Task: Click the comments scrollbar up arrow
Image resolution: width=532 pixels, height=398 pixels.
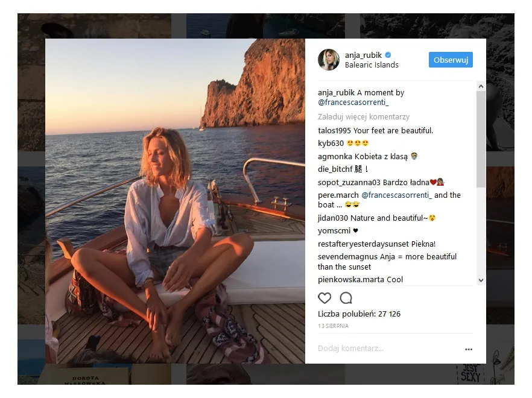Action: 481,86
